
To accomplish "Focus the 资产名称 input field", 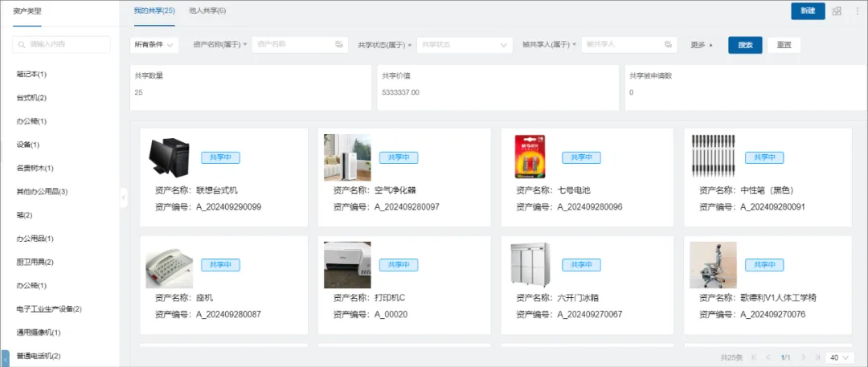I will click(300, 45).
